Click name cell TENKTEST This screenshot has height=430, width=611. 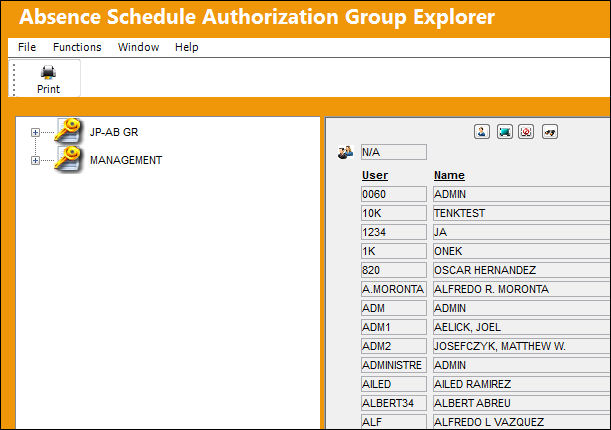click(x=522, y=213)
